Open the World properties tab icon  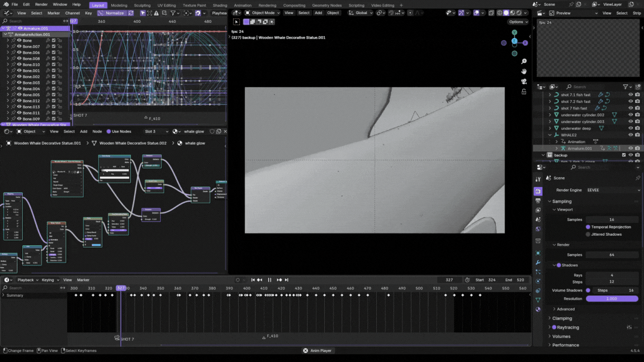pos(538,229)
